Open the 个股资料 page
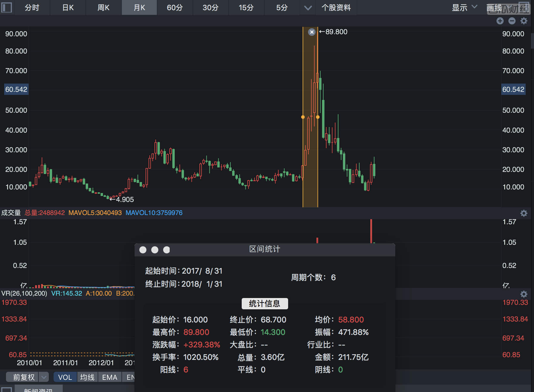 click(x=336, y=7)
